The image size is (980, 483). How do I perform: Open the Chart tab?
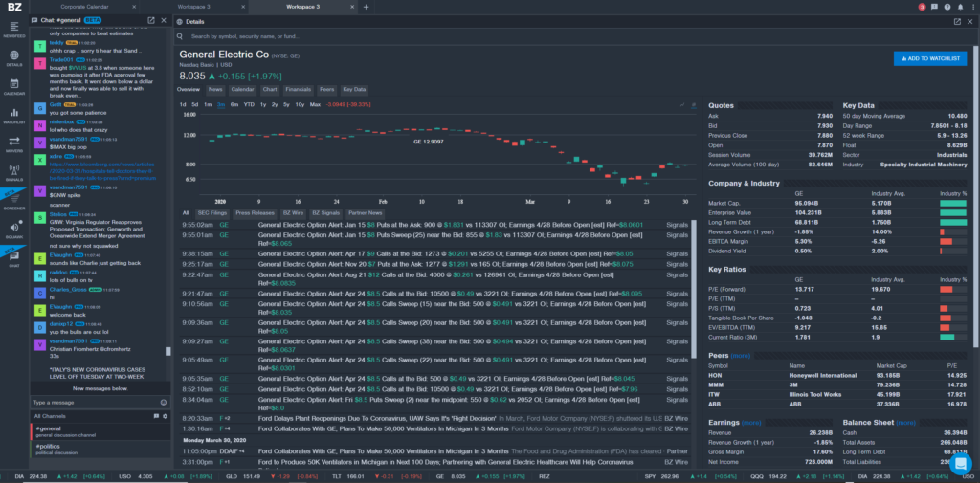(x=269, y=89)
